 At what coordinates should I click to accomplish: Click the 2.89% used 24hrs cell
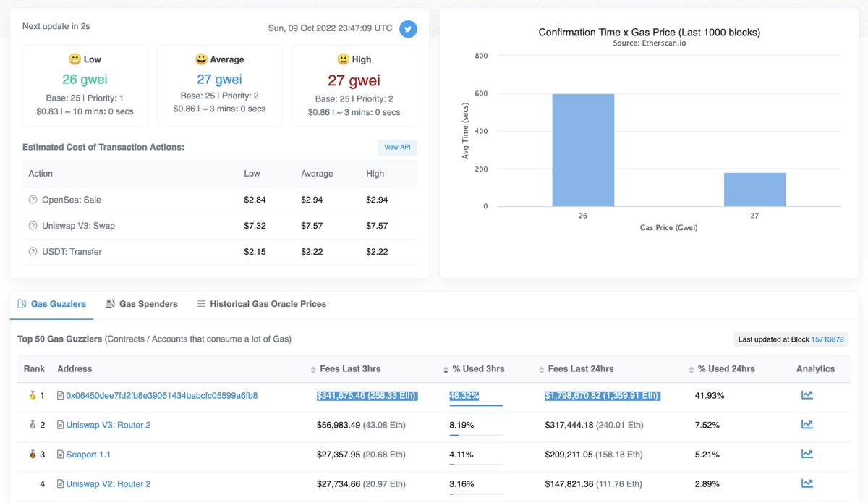click(x=707, y=484)
